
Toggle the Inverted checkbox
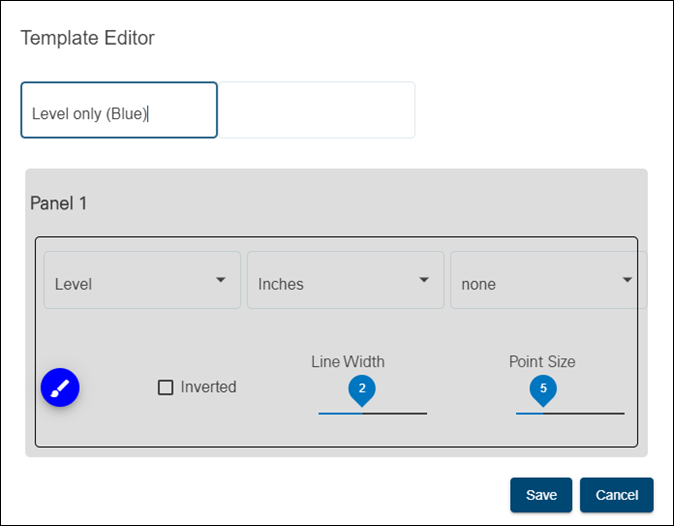(x=166, y=387)
